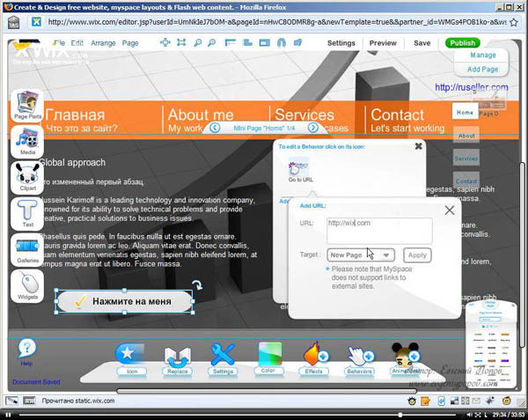Open the Edit menu
528x420 pixels.
point(77,42)
